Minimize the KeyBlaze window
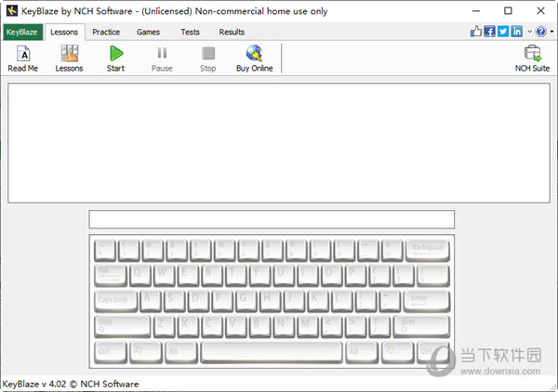This screenshot has width=558, height=392. 476,10
